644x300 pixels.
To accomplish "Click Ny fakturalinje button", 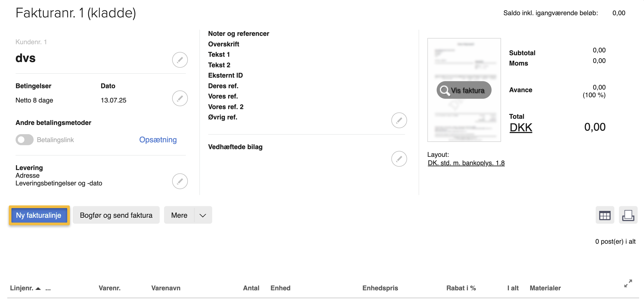I will tap(39, 215).
